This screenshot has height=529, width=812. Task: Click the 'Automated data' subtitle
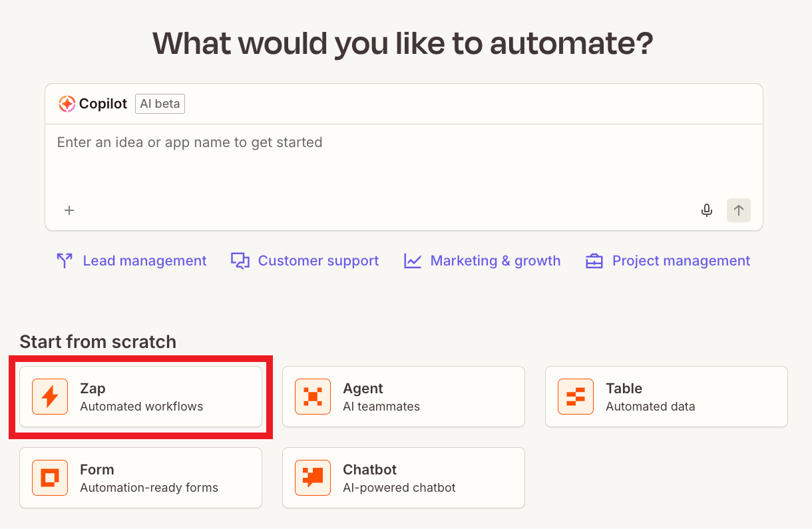click(x=650, y=407)
